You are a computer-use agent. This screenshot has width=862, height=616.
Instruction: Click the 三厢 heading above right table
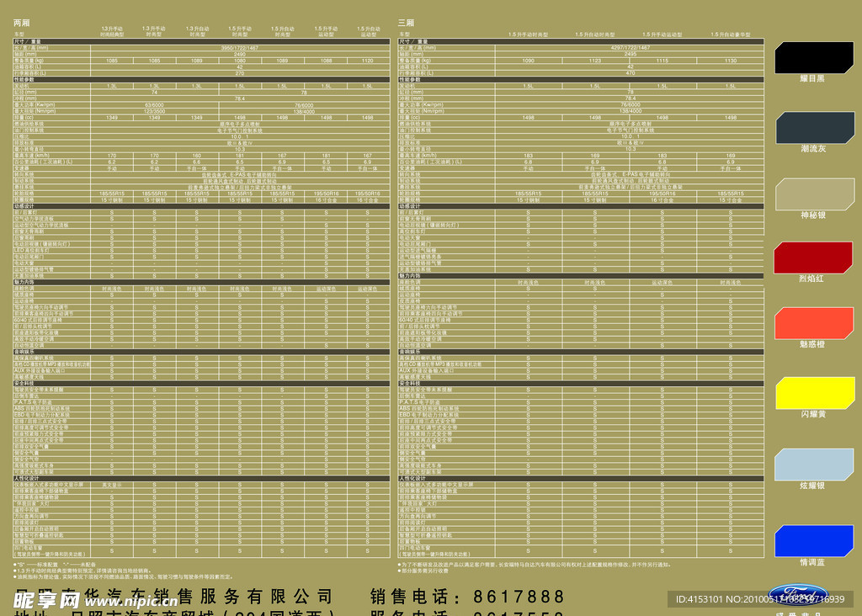click(x=406, y=23)
